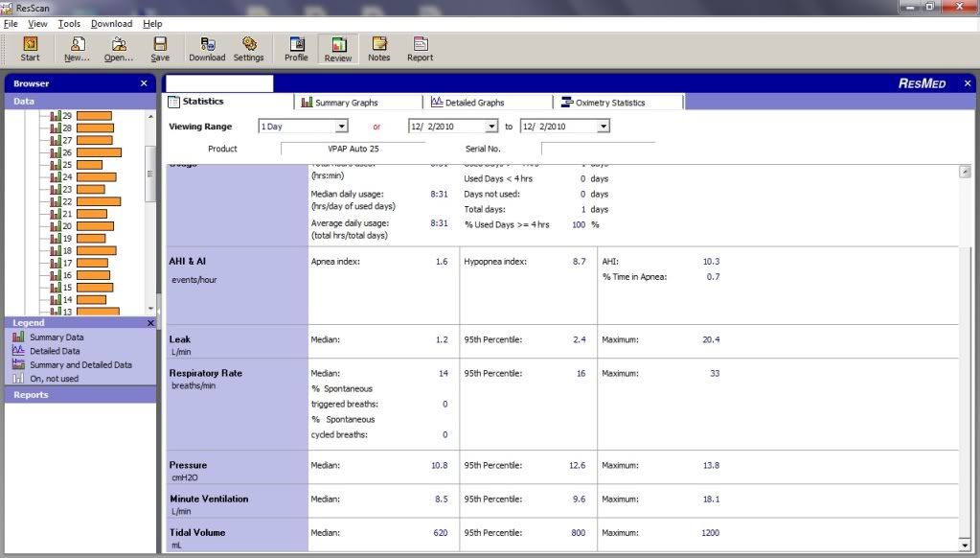Close the ResMed review panel
Screen dimensions: 980x558
[x=968, y=83]
